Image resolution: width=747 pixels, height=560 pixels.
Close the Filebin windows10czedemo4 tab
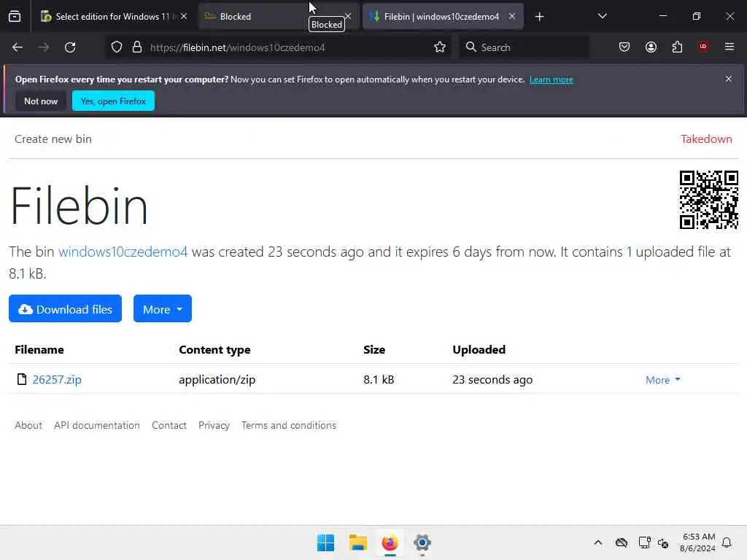coord(511,16)
